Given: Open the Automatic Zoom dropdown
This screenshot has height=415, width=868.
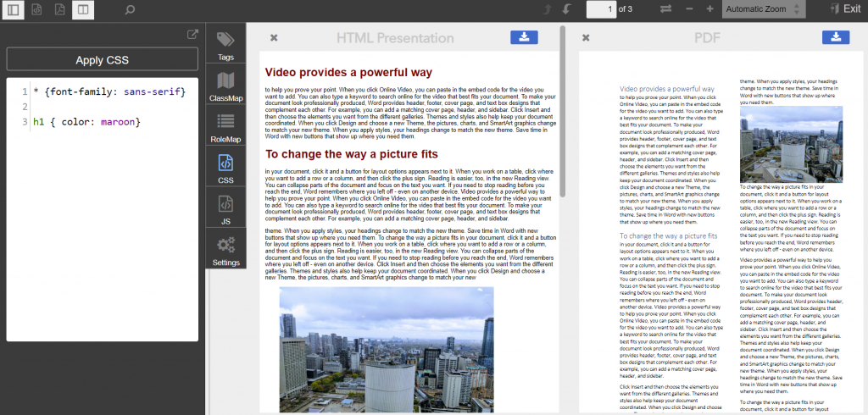Looking at the screenshot, I should [x=764, y=9].
